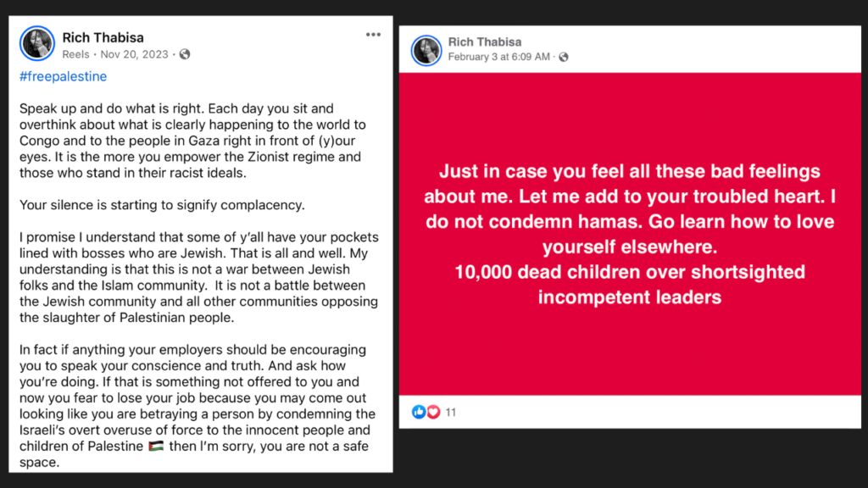868x488 pixels.
Task: View who reacted by clicking the 11 count
Action: pos(449,412)
